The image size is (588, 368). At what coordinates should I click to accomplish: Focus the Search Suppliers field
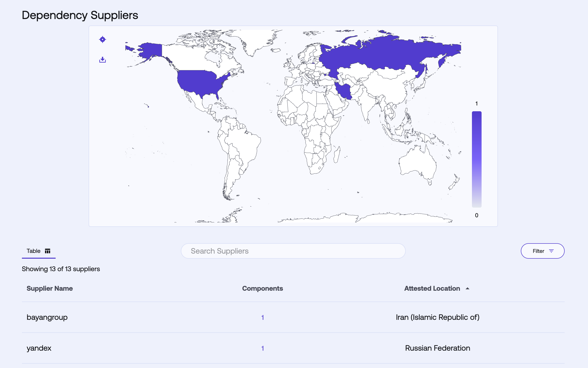[x=293, y=251]
